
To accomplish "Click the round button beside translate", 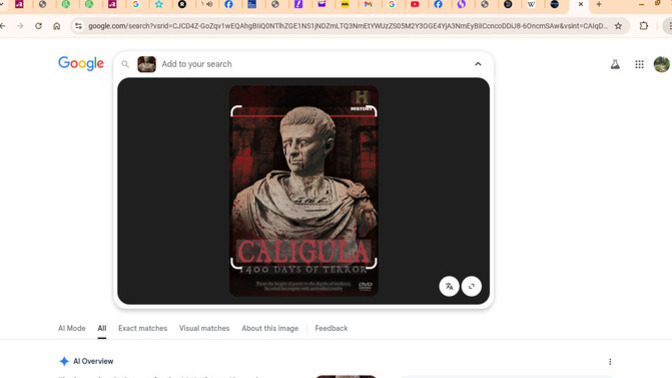I will [471, 286].
